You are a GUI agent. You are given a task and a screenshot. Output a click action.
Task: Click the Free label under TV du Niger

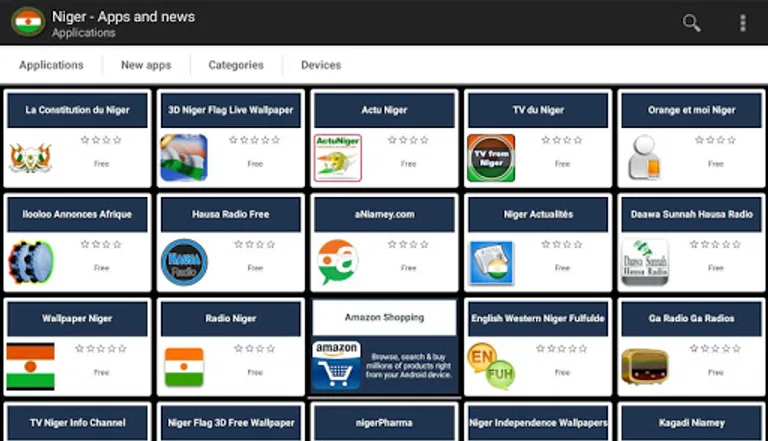click(562, 164)
